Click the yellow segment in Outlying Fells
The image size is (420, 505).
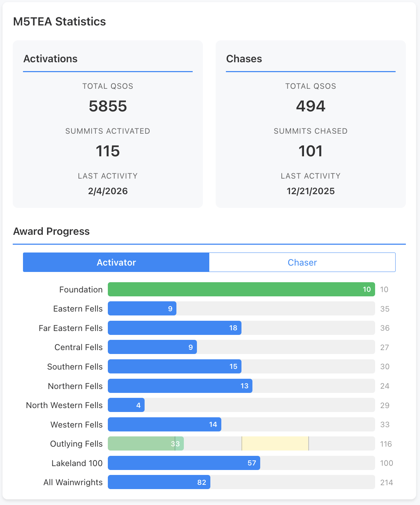275,444
